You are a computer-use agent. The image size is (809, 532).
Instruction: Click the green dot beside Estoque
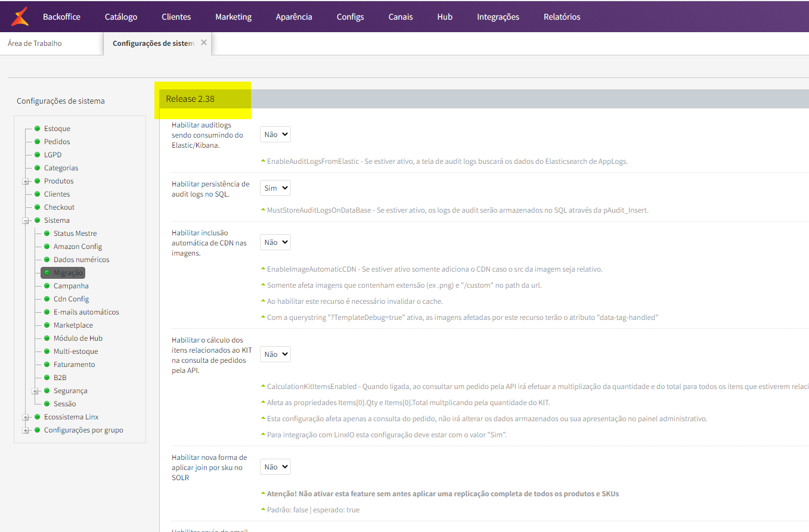point(37,128)
